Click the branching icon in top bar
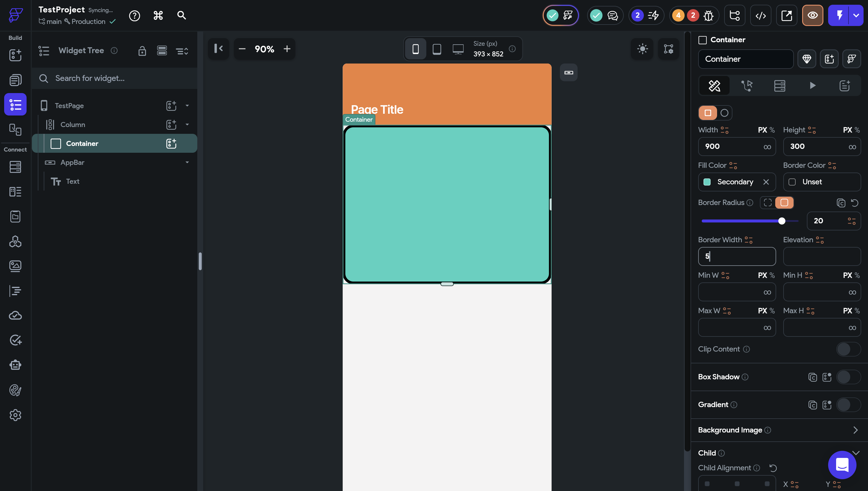Image resolution: width=868 pixels, height=491 pixels. (x=735, y=16)
